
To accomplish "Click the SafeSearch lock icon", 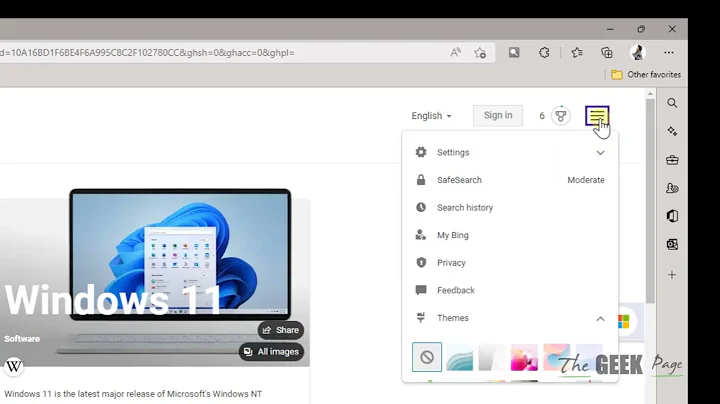I will pyautogui.click(x=421, y=180).
